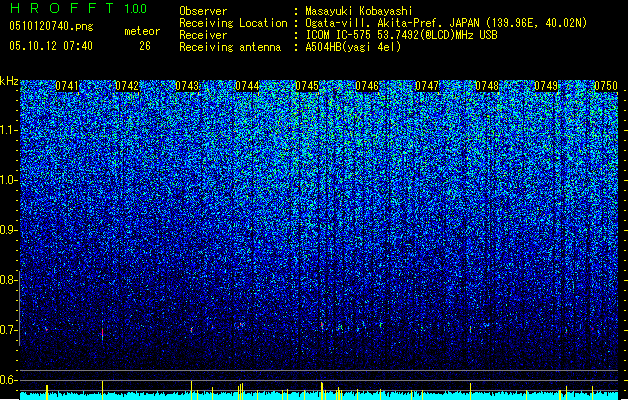Click the 0750 time marker

point(606,86)
